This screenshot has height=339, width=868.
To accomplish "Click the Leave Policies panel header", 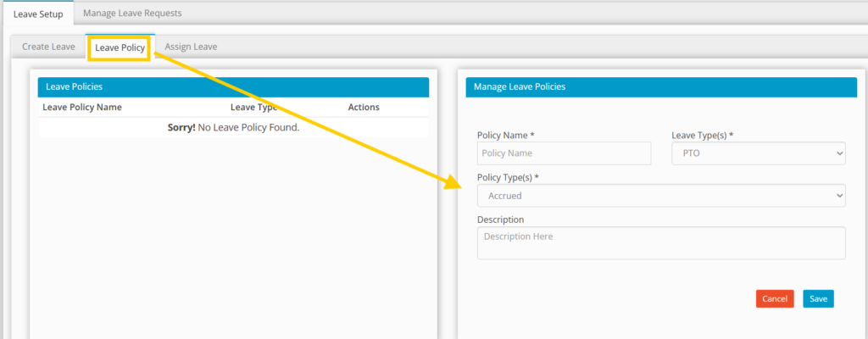I will point(233,87).
